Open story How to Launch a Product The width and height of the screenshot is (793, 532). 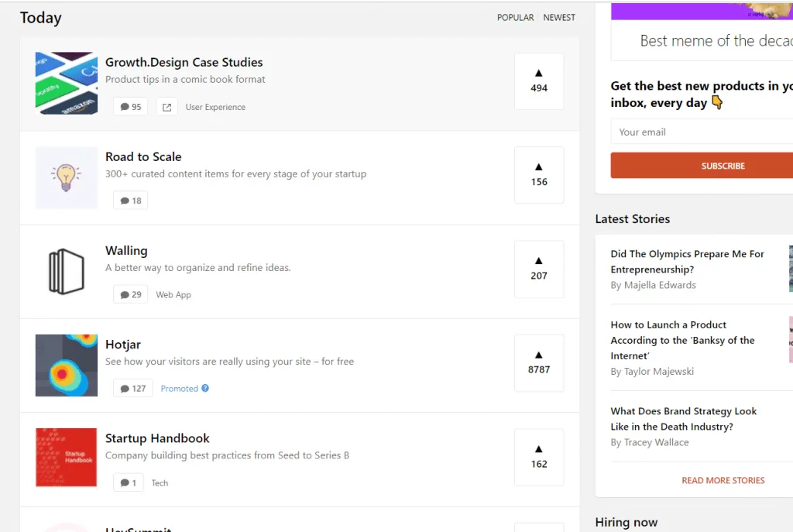point(683,340)
